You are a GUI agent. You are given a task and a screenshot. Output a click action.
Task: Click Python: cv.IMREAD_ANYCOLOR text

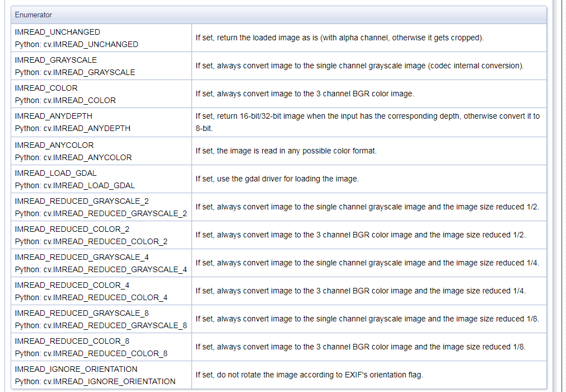tap(73, 157)
